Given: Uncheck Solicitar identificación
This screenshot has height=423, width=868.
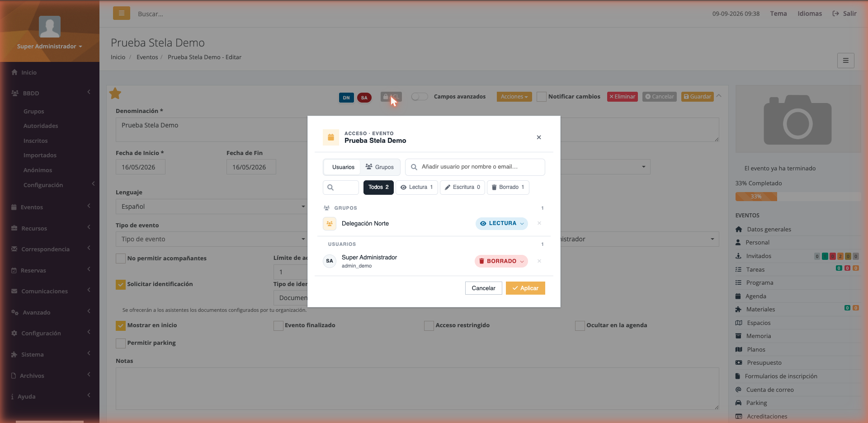Looking at the screenshot, I should (x=121, y=285).
